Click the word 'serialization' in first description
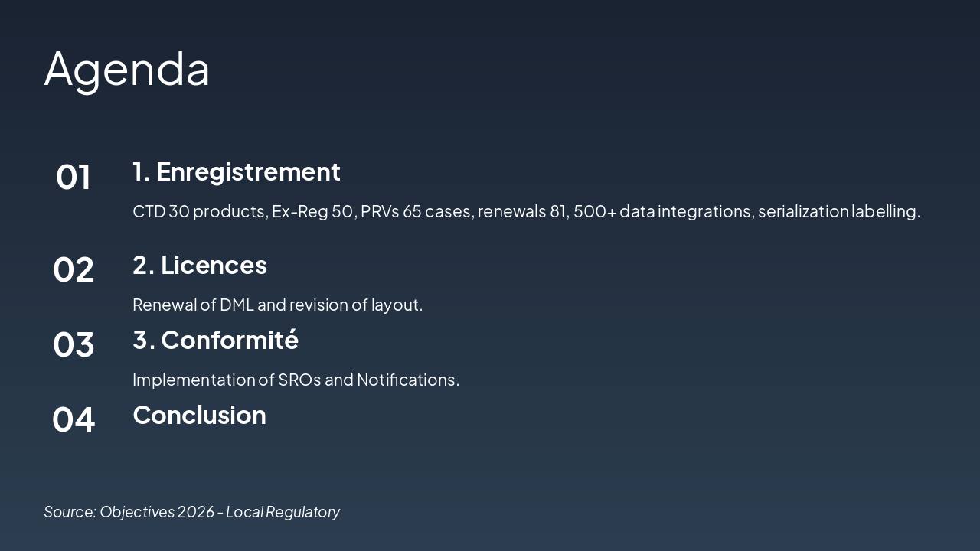 tap(803, 211)
